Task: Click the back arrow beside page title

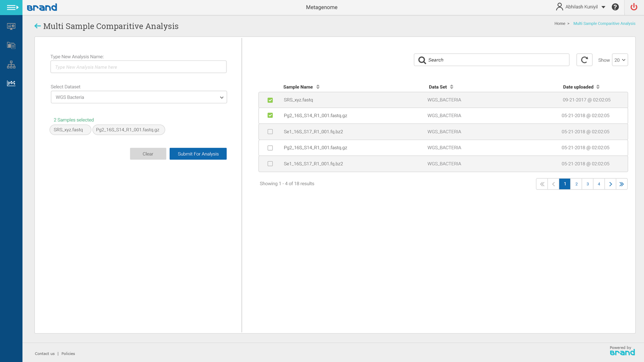Action: 38,26
